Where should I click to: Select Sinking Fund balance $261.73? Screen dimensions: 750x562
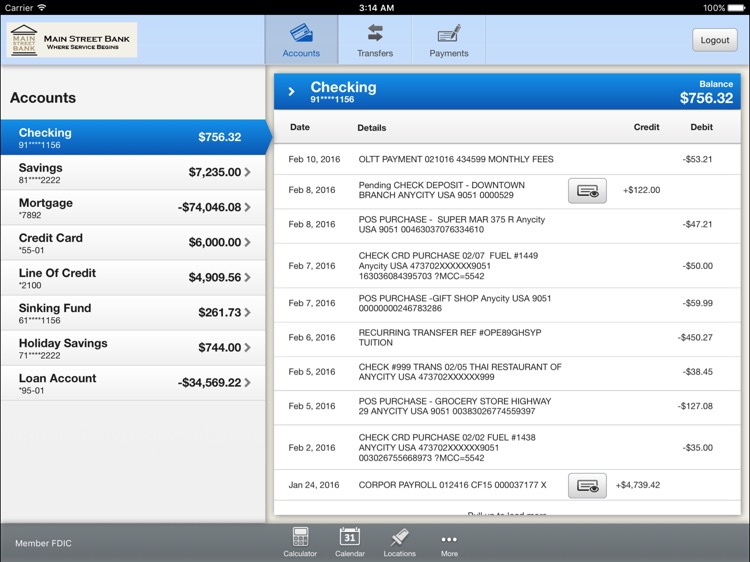pyautogui.click(x=220, y=312)
